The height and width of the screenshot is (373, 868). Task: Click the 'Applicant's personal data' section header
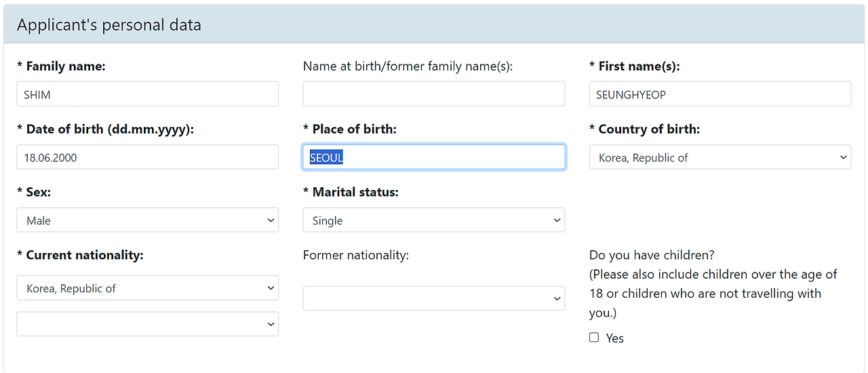point(109,26)
